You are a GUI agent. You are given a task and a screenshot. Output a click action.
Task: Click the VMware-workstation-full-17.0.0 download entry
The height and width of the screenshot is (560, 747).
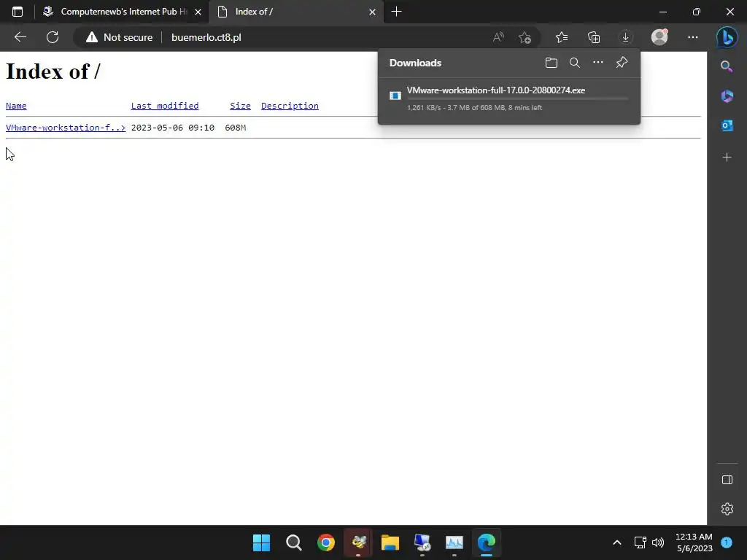(x=508, y=99)
